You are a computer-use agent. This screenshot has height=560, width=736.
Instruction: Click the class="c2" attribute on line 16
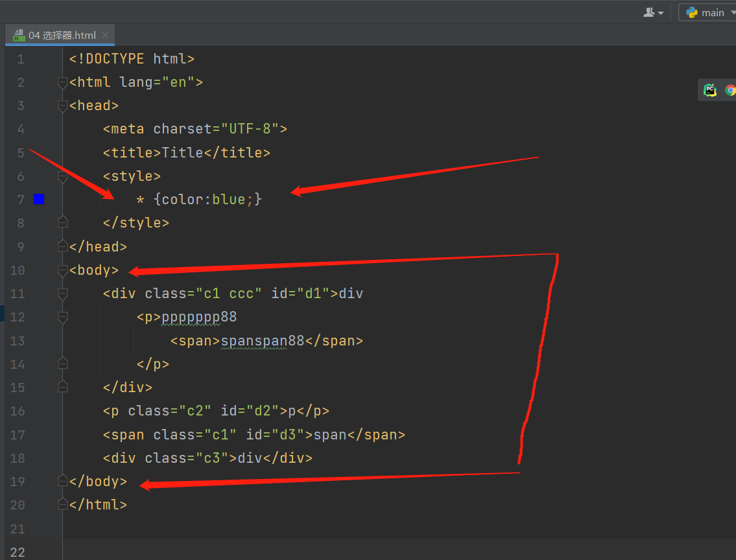point(169,411)
